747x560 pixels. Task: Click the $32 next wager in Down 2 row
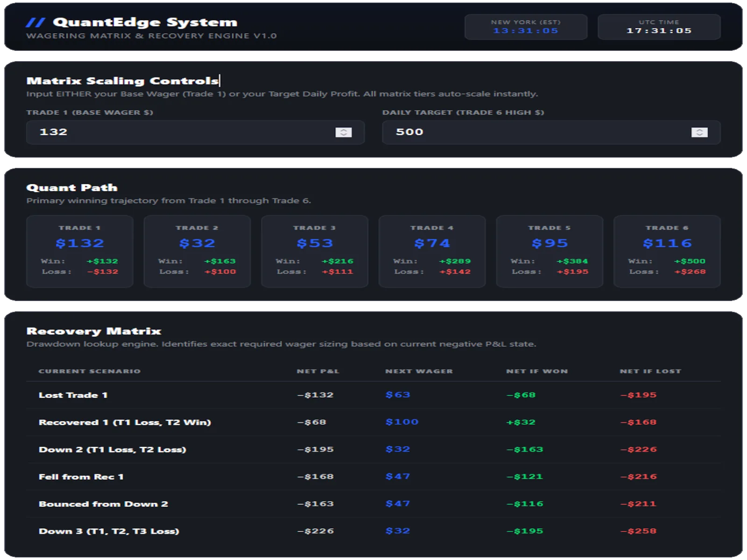[398, 449]
